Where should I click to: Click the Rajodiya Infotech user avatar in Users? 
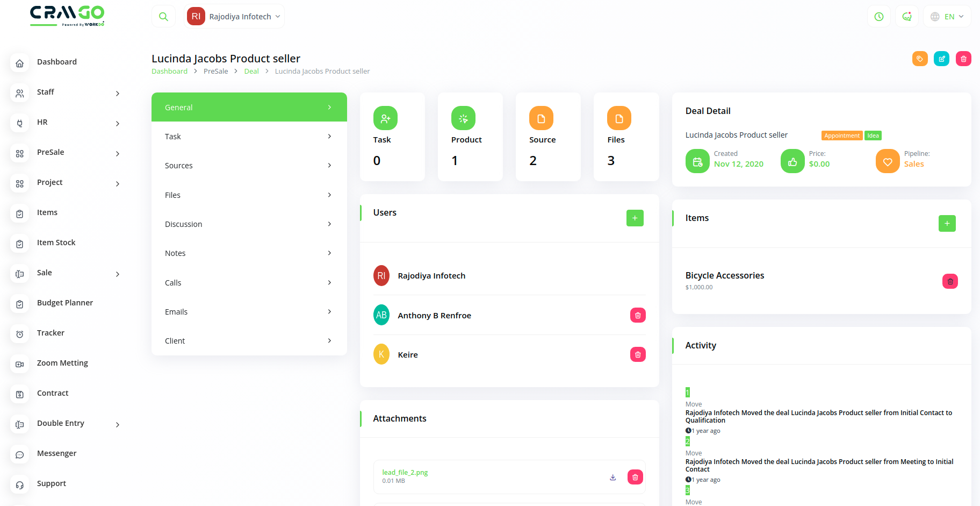pyautogui.click(x=381, y=276)
